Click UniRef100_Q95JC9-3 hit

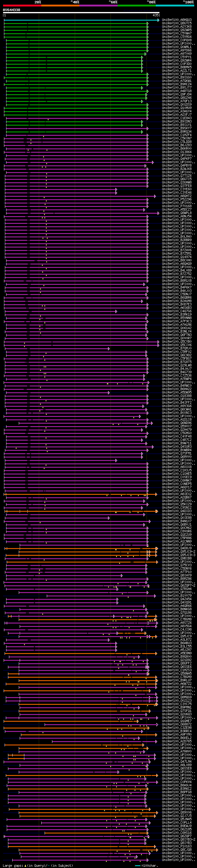point(179,555)
